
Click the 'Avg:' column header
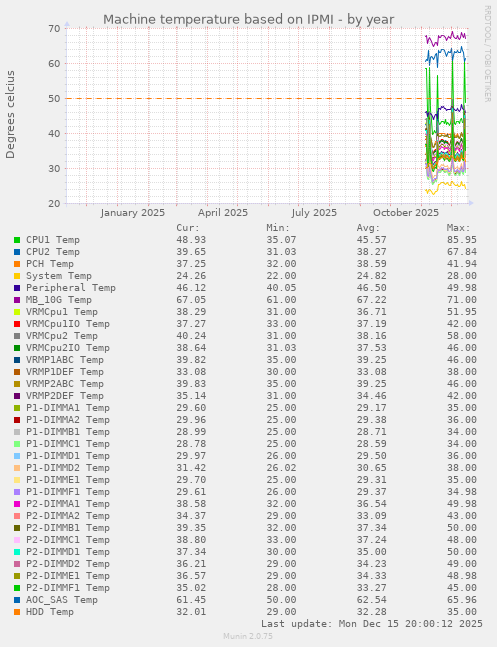pyautogui.click(x=368, y=228)
